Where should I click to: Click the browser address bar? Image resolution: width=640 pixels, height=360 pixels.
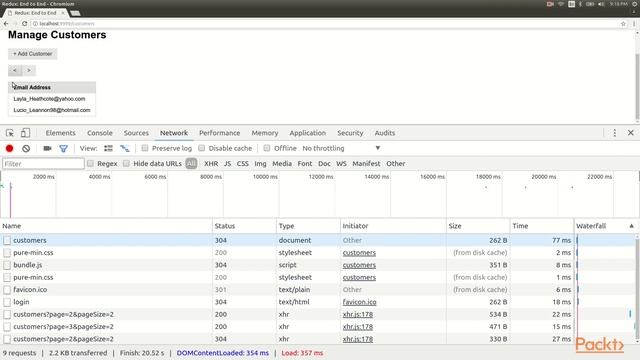327,24
